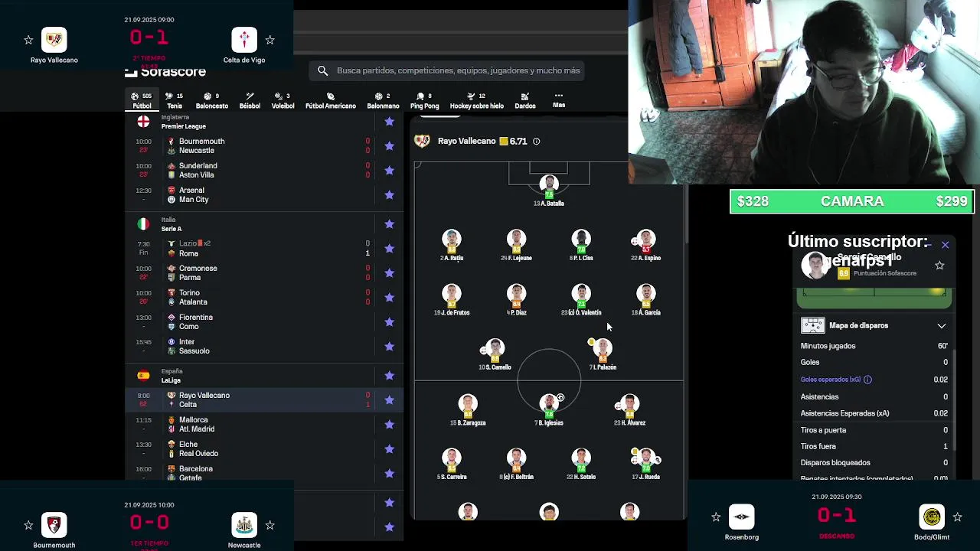Switch to the Tenis sport tab
Image resolution: width=980 pixels, height=551 pixels.
[x=175, y=100]
